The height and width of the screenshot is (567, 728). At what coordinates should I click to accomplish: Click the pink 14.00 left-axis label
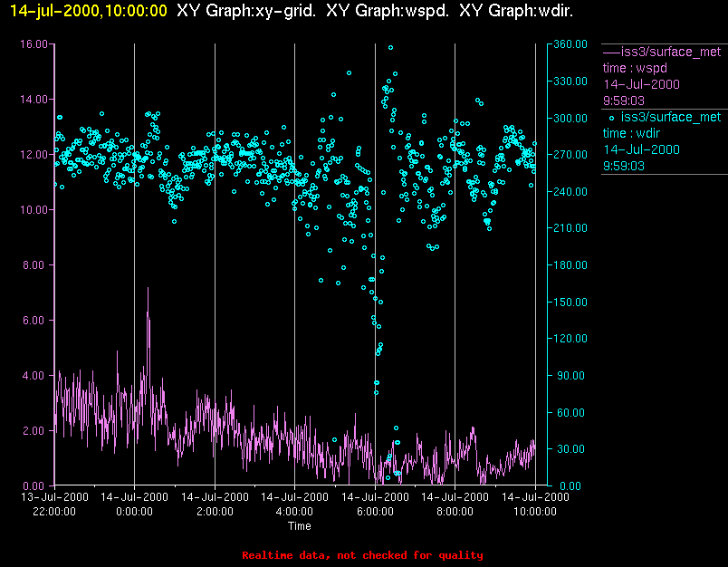click(34, 100)
